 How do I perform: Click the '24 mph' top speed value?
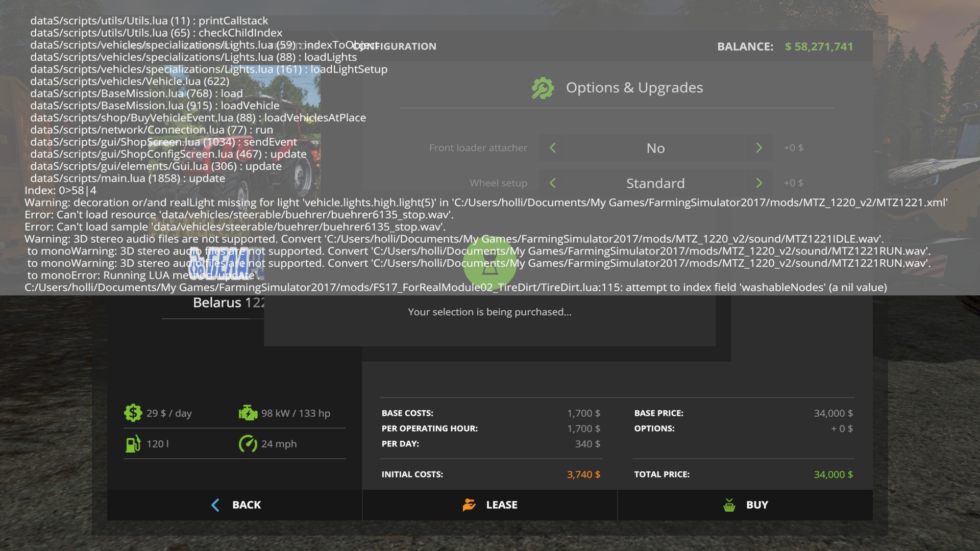coord(279,444)
